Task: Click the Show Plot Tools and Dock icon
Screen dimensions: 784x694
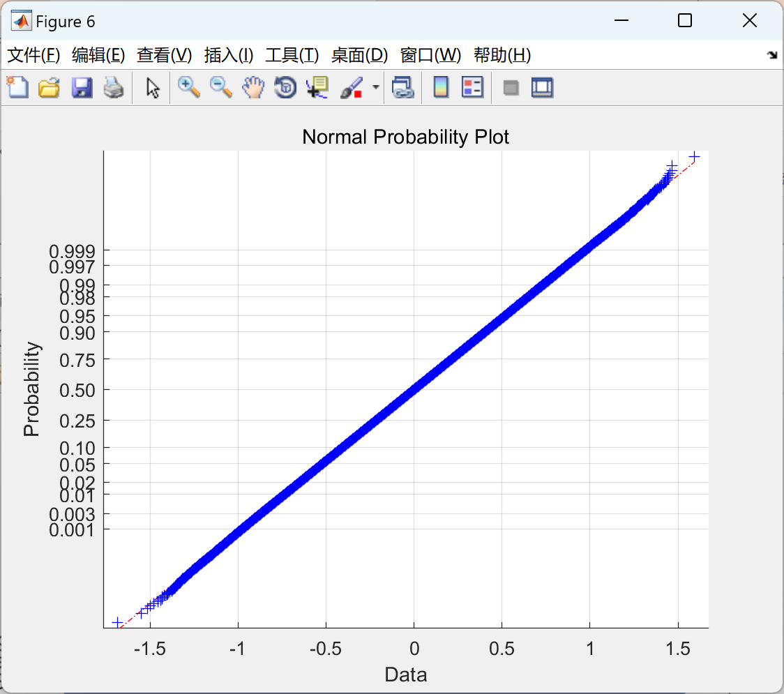Action: [x=543, y=87]
